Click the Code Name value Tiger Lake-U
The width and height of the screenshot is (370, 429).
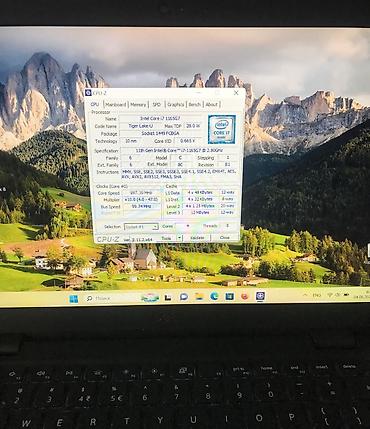(x=141, y=126)
